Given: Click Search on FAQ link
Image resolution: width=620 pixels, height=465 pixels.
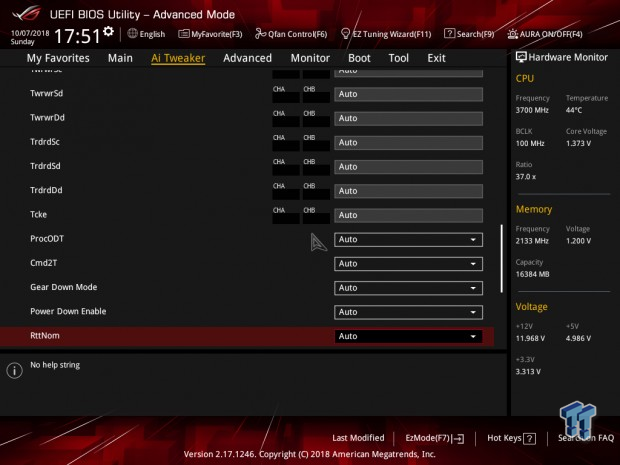Looking at the screenshot, I should click(x=586, y=438).
